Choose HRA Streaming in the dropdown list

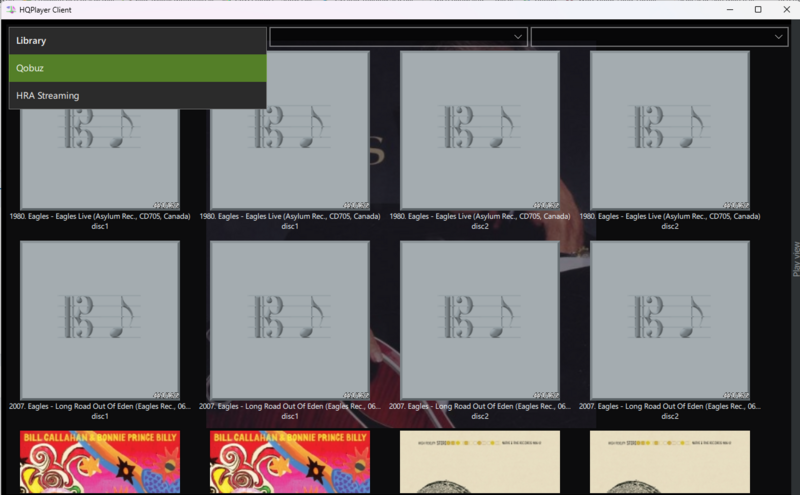(137, 95)
